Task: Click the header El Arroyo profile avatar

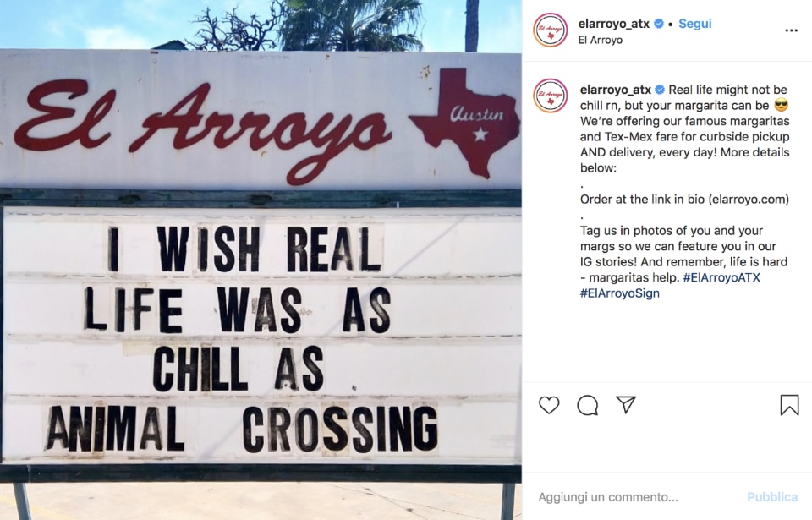Action: [x=551, y=30]
